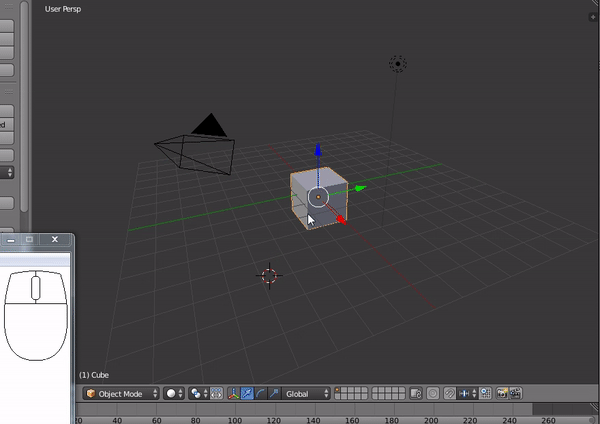600x424 pixels.
Task: Open the Object Mode dropdown
Action: (x=121, y=394)
